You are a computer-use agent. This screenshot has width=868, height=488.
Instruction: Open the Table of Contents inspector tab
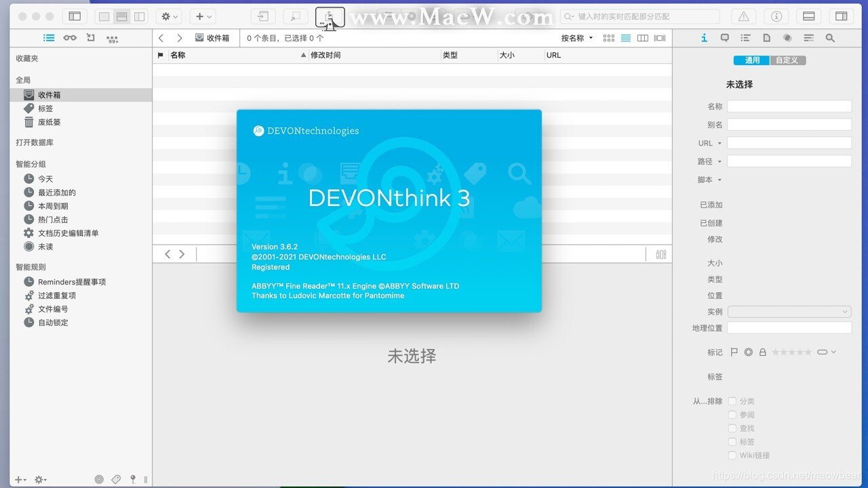pos(745,38)
